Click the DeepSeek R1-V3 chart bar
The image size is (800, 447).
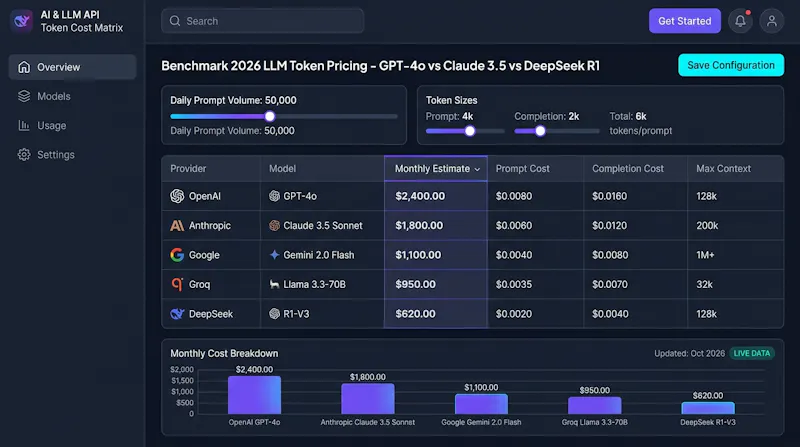point(708,408)
